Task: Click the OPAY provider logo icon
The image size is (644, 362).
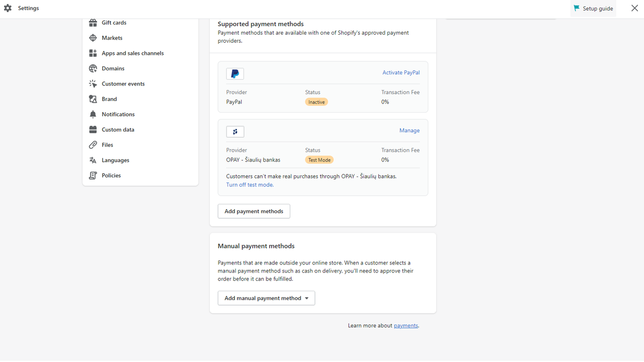Action: 235,132
